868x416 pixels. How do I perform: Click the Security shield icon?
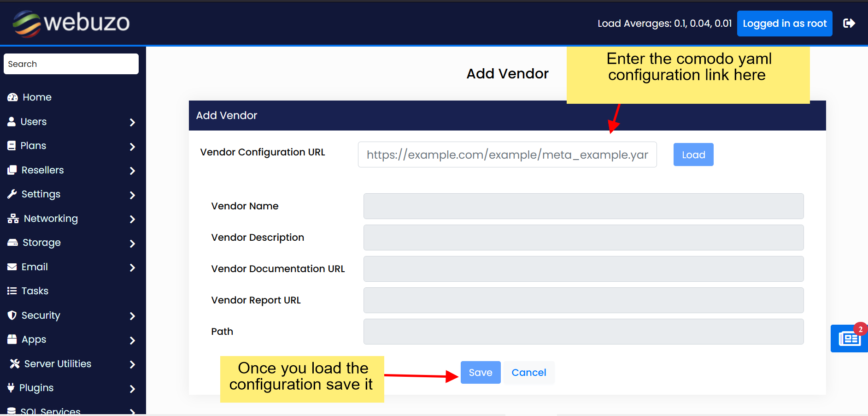[12, 315]
